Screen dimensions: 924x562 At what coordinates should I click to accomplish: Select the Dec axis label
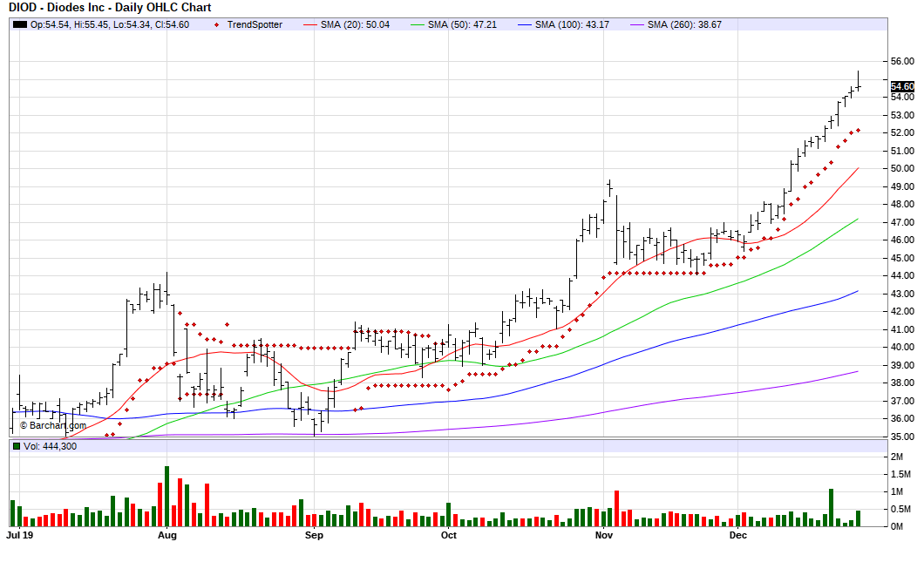737,535
